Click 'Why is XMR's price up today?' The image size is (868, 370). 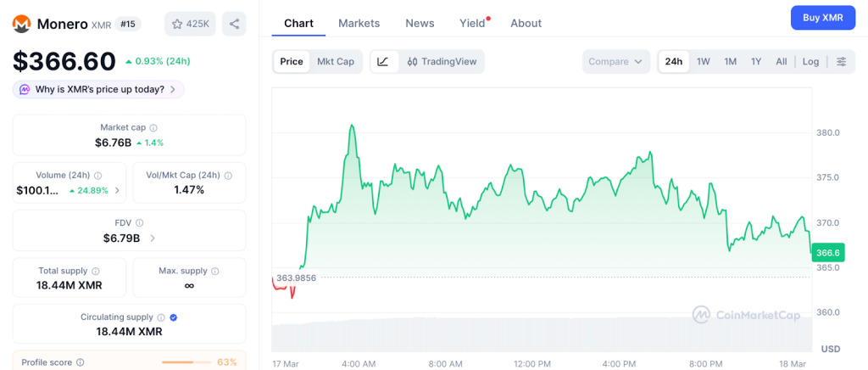coord(100,89)
